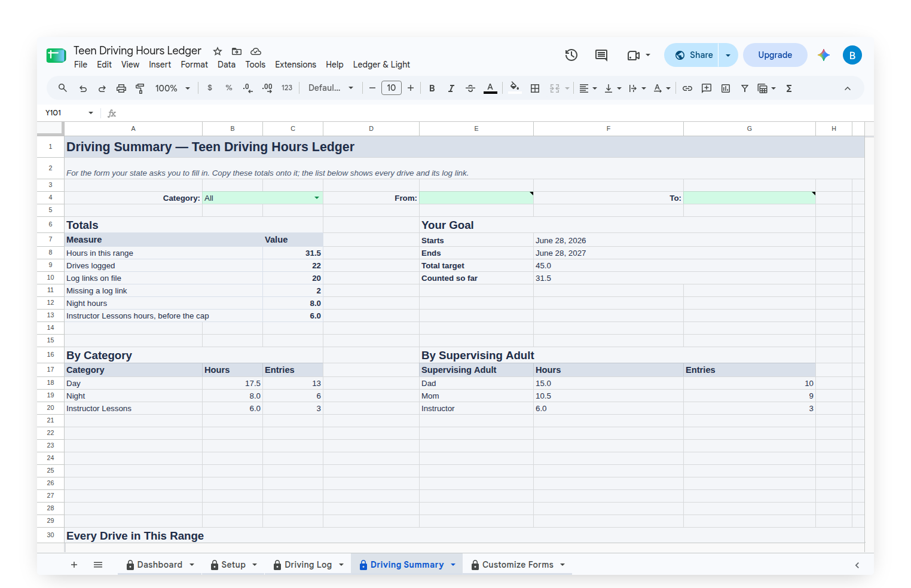Increase font size with plus button
Viewport: 911px width, 588px height.
pyautogui.click(x=411, y=88)
